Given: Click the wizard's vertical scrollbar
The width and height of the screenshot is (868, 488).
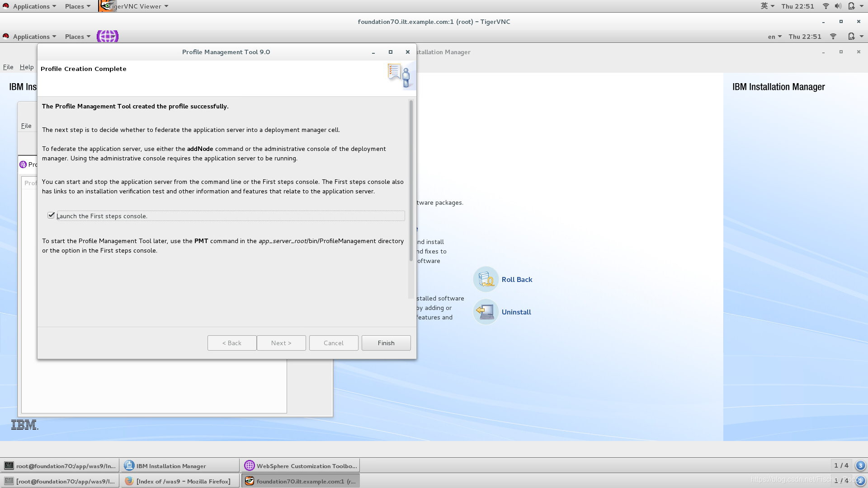Looking at the screenshot, I should [x=411, y=181].
